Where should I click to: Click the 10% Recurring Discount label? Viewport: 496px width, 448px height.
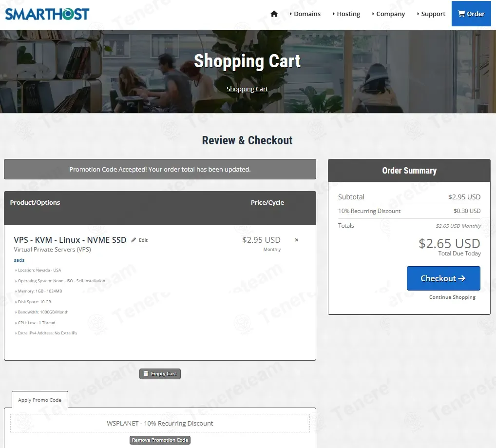(x=369, y=211)
